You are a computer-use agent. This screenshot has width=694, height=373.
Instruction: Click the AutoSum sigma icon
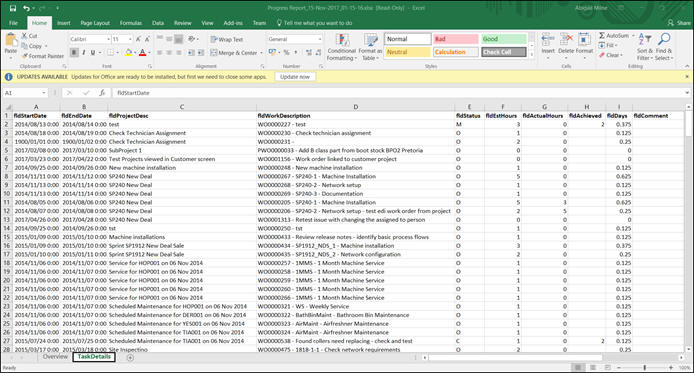click(602, 35)
